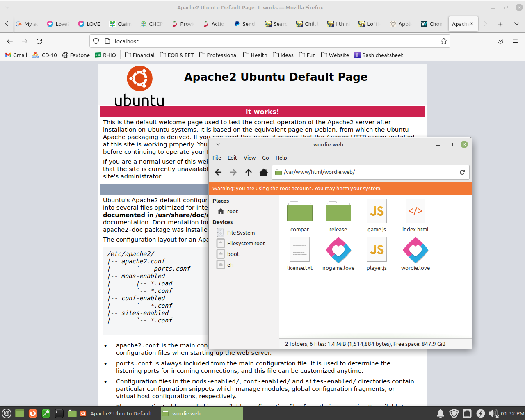Expand the Fun bookmarks folder
This screenshot has width=525, height=420.
point(308,55)
